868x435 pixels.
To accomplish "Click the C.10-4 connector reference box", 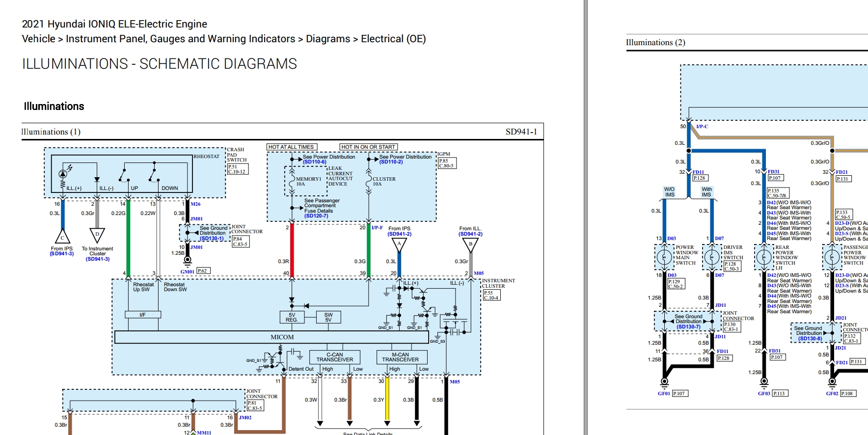I will tap(491, 298).
